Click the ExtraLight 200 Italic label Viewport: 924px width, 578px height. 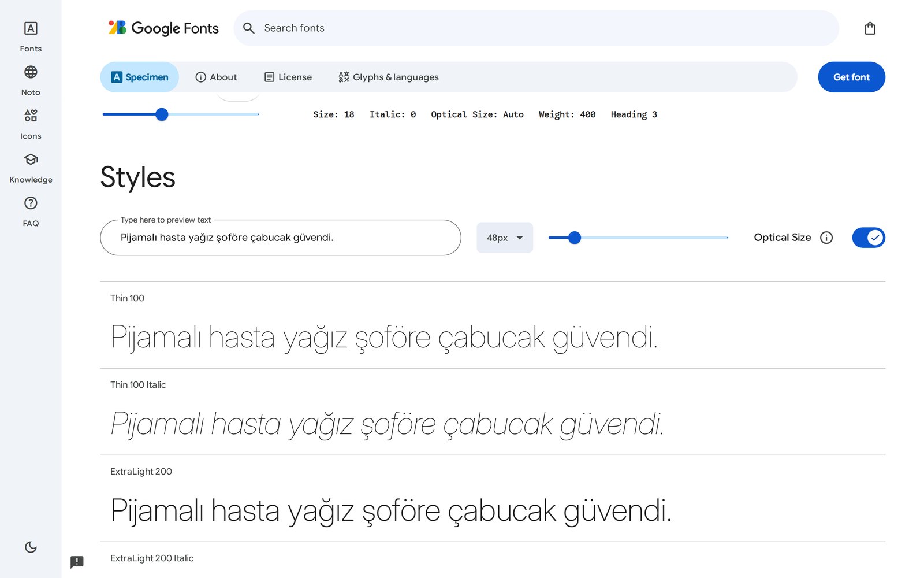point(152,558)
